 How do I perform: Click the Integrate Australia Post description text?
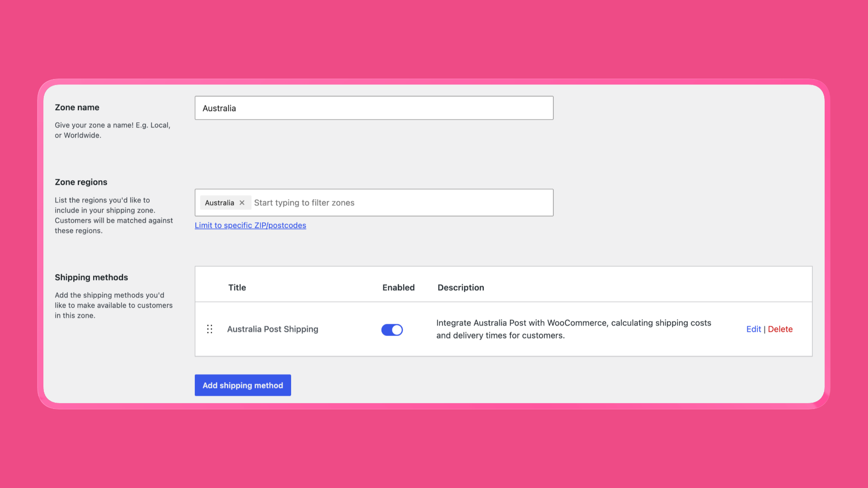pyautogui.click(x=574, y=329)
